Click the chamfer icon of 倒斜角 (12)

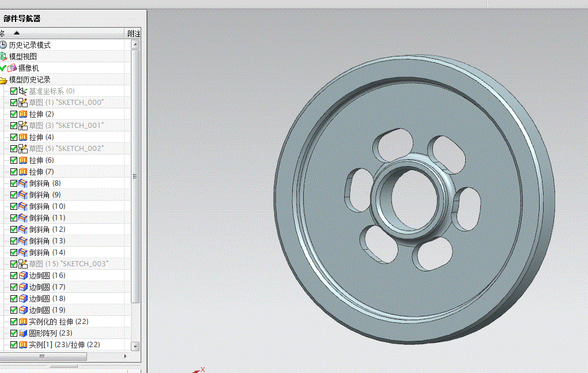click(23, 229)
